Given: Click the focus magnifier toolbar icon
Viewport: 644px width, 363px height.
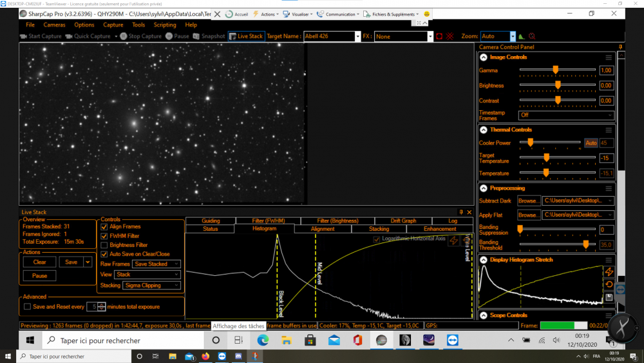Looking at the screenshot, I should pyautogui.click(x=532, y=36).
